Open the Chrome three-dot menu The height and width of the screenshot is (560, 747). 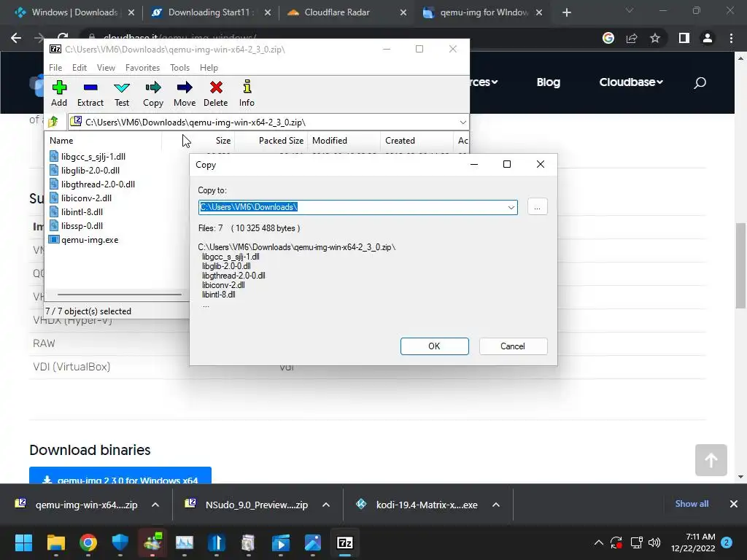(x=731, y=38)
